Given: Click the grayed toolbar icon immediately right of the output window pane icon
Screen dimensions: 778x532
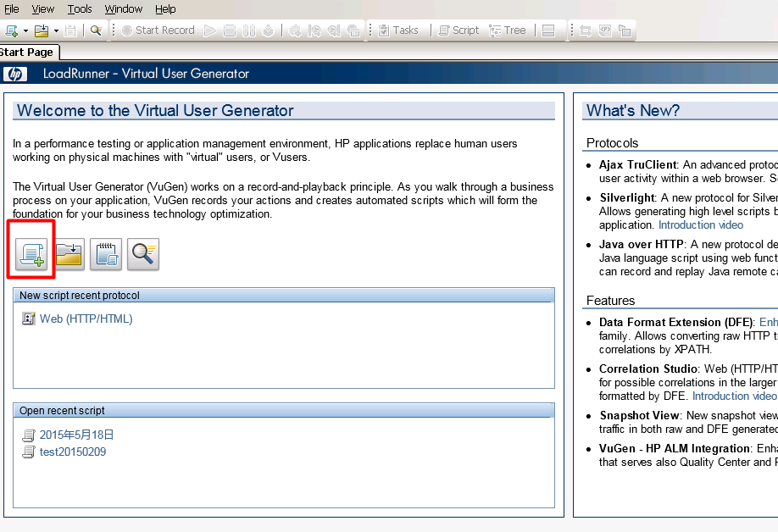Looking at the screenshot, I should [586, 30].
